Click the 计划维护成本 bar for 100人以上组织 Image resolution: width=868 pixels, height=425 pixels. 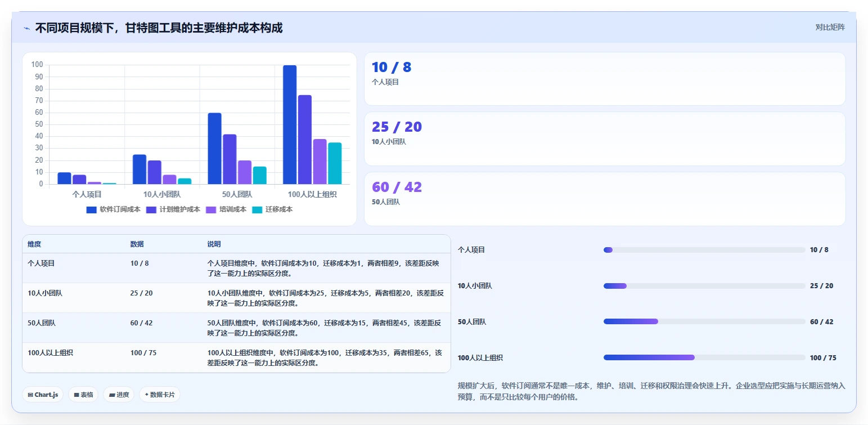[305, 140]
